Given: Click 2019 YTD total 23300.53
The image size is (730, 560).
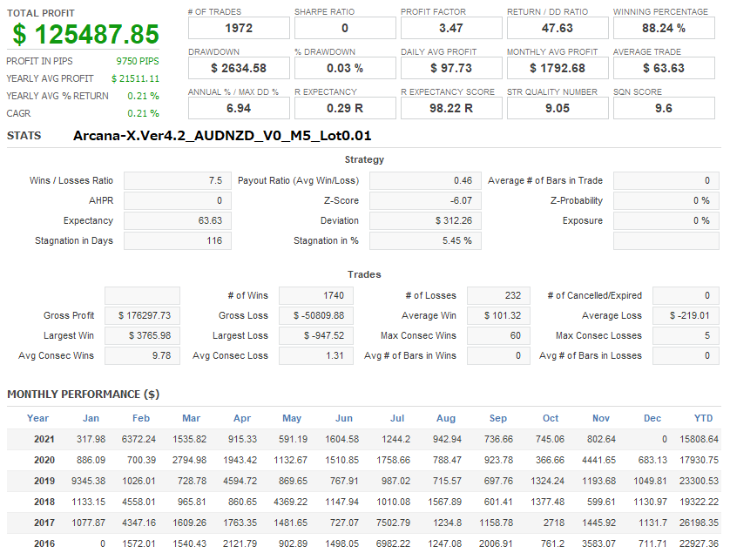Looking at the screenshot, I should coord(699,481).
